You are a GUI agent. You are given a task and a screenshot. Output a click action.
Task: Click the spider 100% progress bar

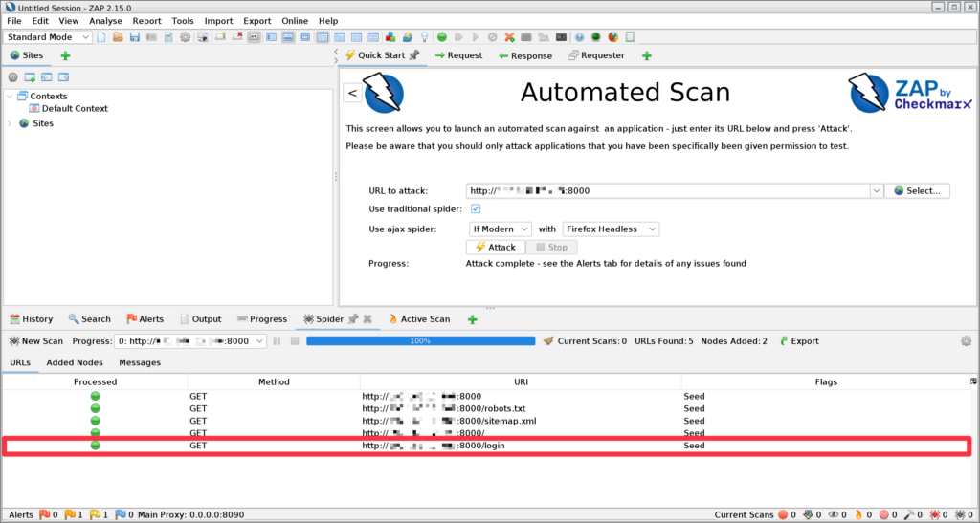(421, 340)
